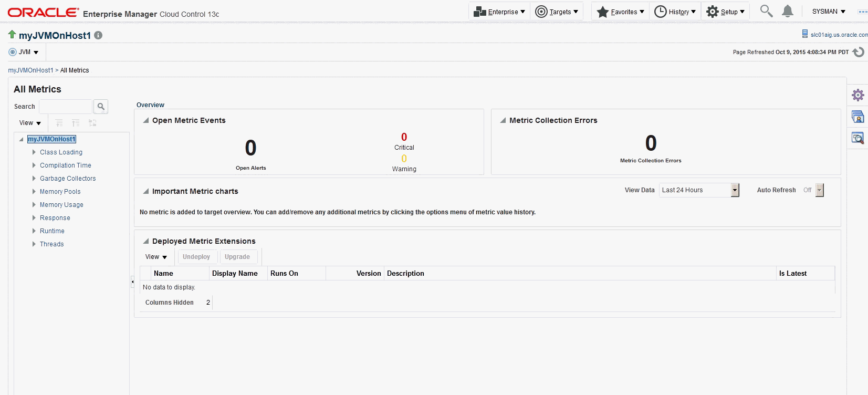
Task: Select Memory Usage in the metrics tree
Action: pos(61,205)
